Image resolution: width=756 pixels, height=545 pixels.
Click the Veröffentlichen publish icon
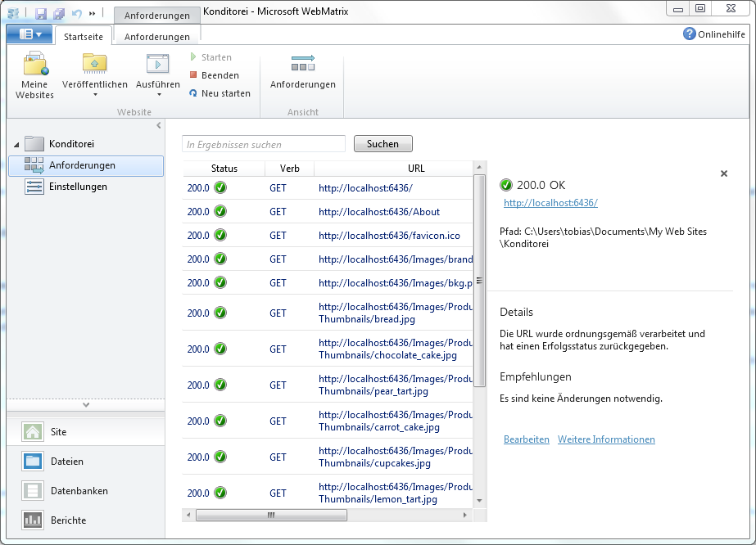pos(94,63)
